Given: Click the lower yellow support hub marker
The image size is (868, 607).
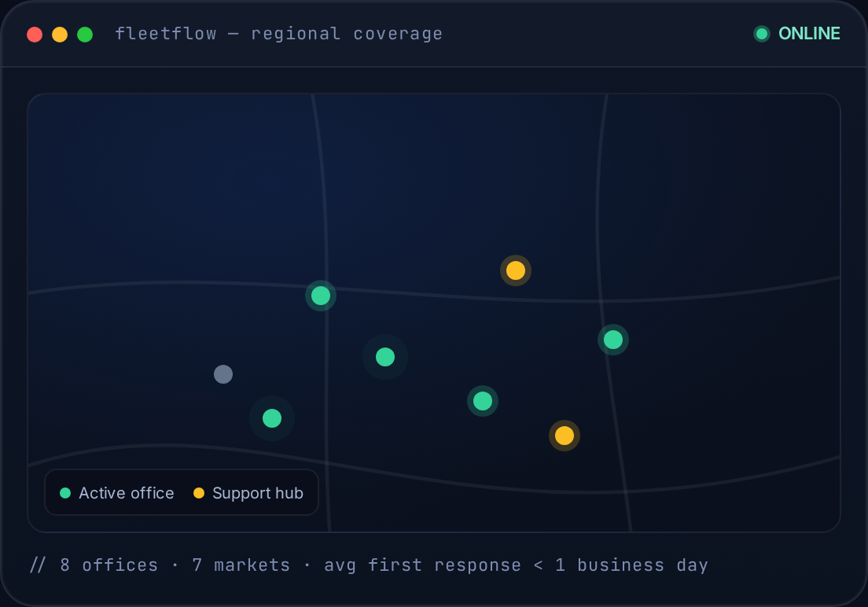Looking at the screenshot, I should coord(564,436).
